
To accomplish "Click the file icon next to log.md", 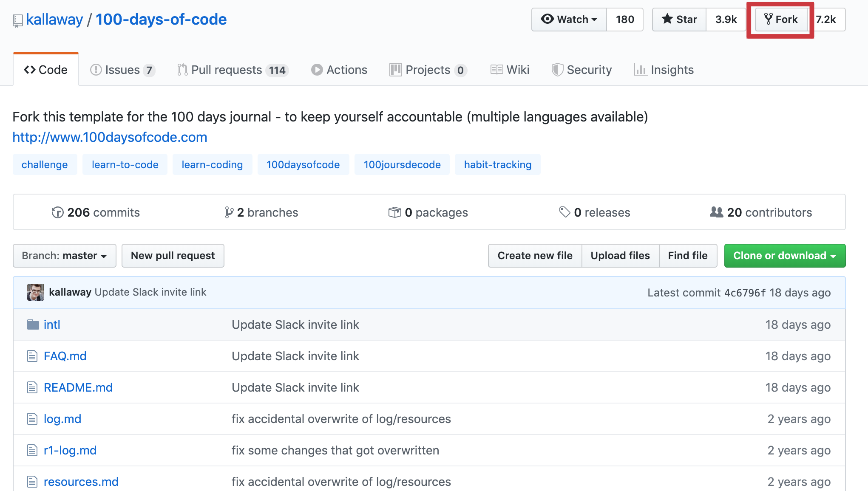I will (32, 419).
